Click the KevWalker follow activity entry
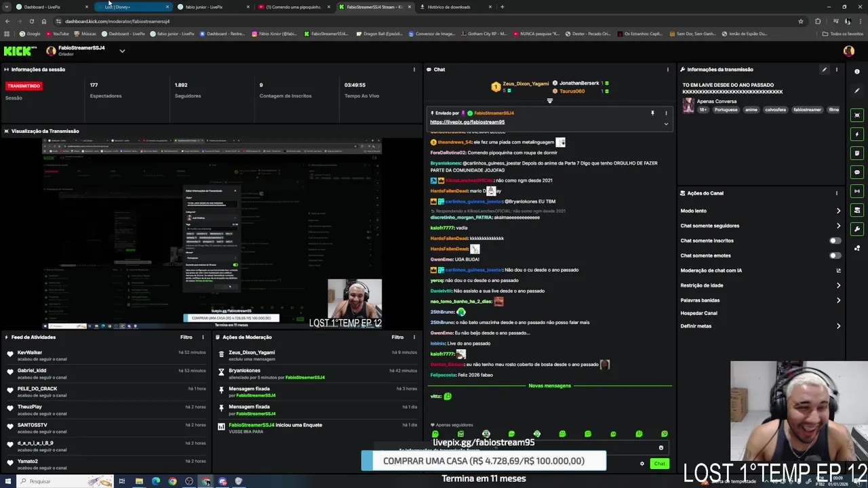The height and width of the screenshot is (488, 868). click(106, 355)
